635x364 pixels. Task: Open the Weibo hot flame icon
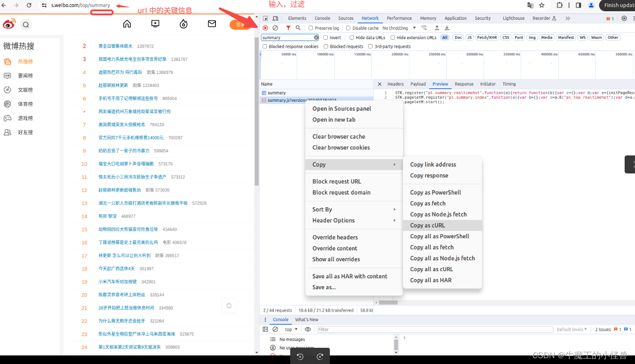coord(183,24)
